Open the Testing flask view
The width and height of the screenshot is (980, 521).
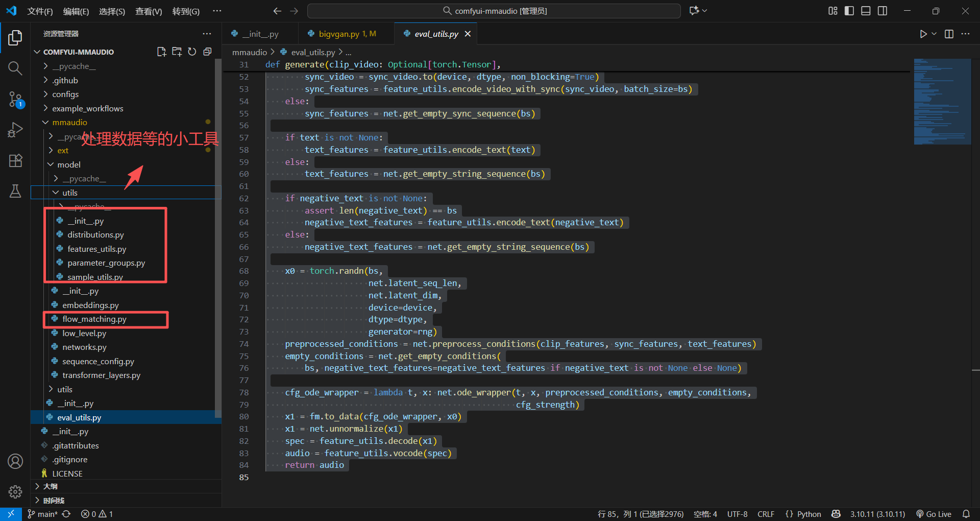point(15,191)
